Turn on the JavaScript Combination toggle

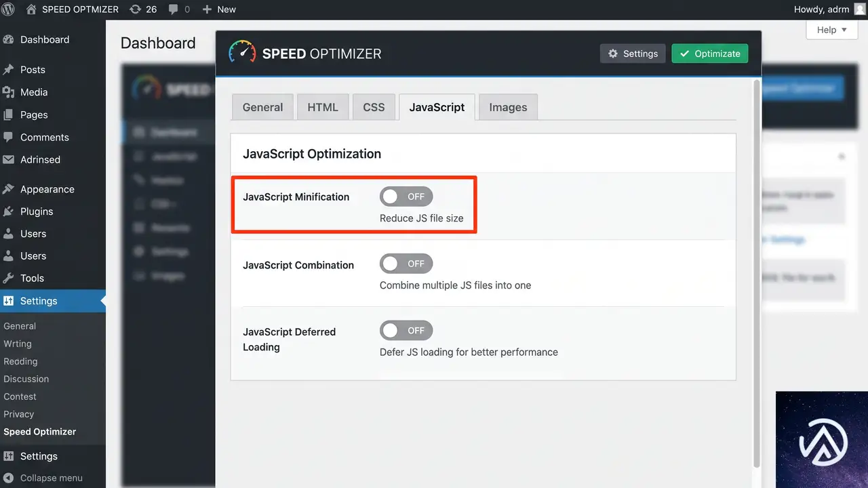click(x=406, y=264)
